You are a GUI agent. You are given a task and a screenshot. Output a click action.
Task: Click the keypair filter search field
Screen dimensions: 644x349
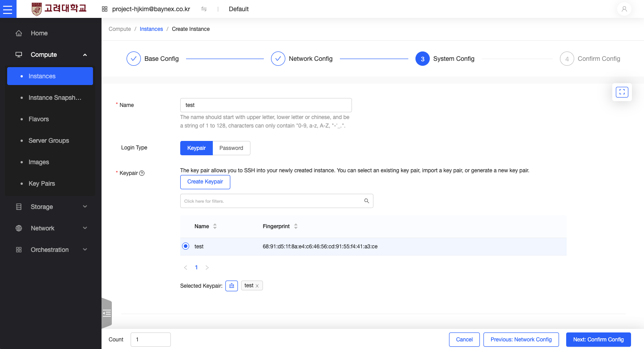(x=277, y=201)
